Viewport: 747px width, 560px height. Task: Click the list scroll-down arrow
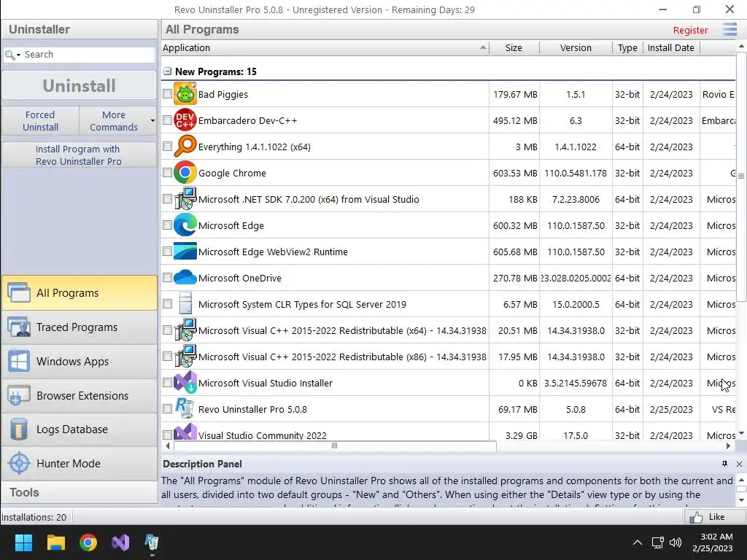click(741, 433)
